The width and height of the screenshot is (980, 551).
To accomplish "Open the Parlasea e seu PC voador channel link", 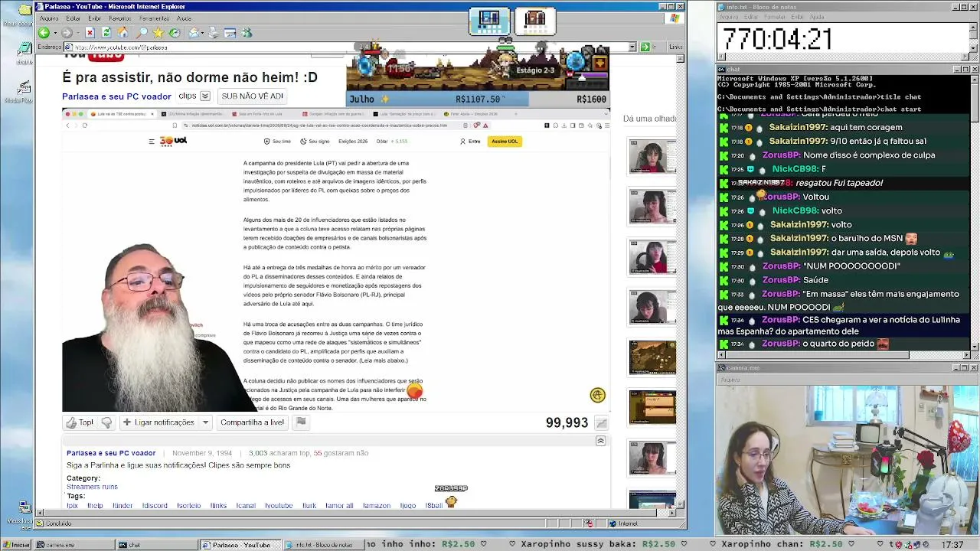I will [x=116, y=96].
